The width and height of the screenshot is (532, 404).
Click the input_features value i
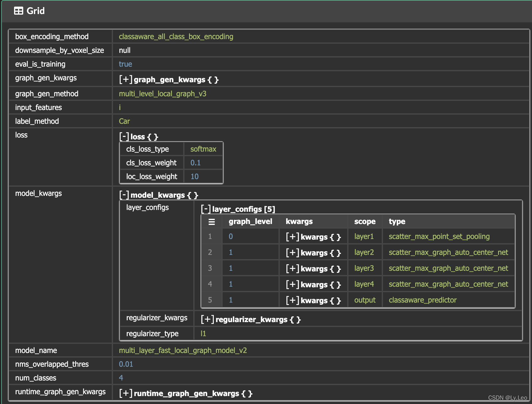pyautogui.click(x=120, y=108)
